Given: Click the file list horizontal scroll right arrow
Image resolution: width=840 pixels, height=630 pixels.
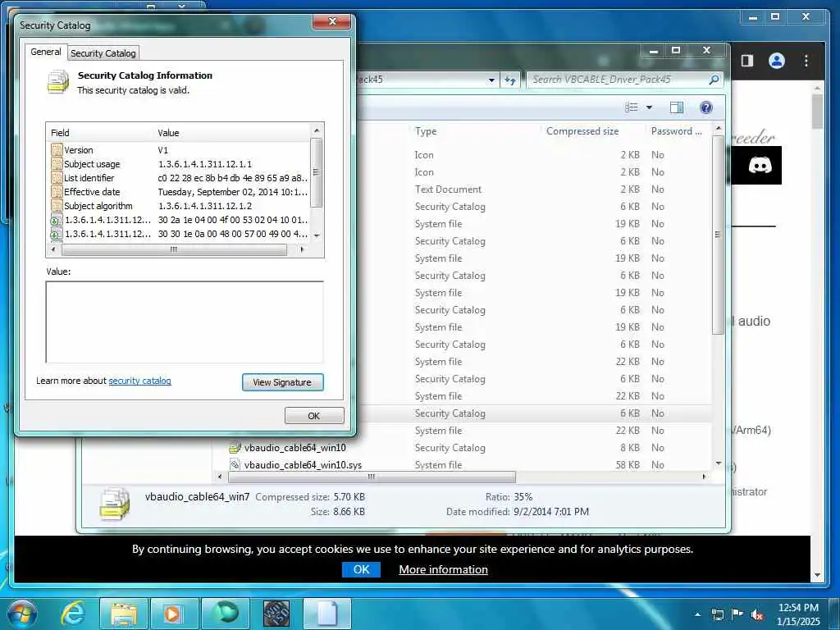Looking at the screenshot, I should tap(704, 477).
